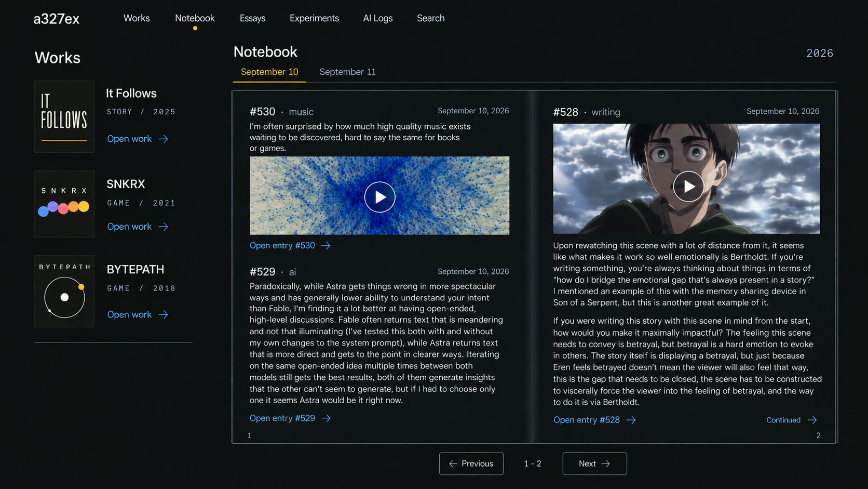Click the ai tag on entry #529
The height and width of the screenshot is (489, 868).
pos(292,272)
